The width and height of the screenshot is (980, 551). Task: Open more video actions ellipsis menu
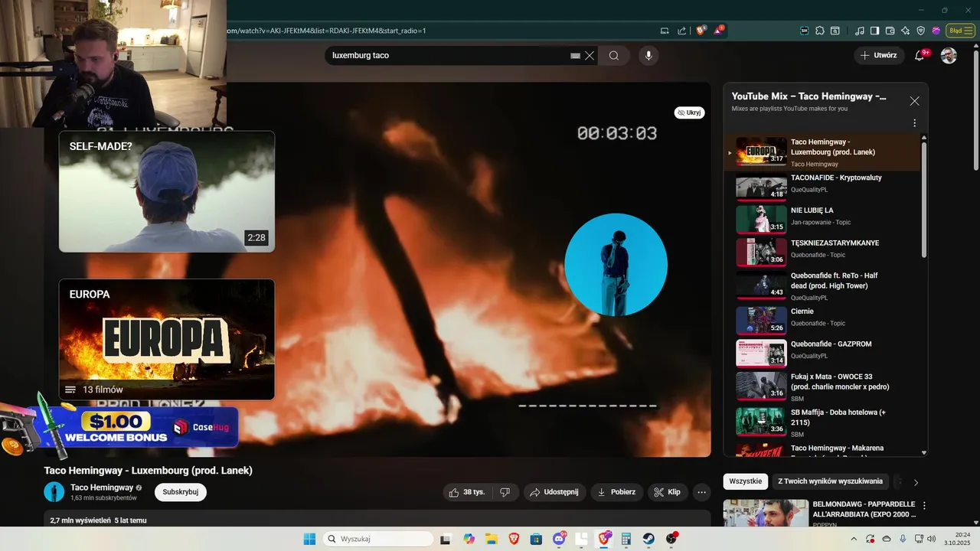tap(701, 492)
